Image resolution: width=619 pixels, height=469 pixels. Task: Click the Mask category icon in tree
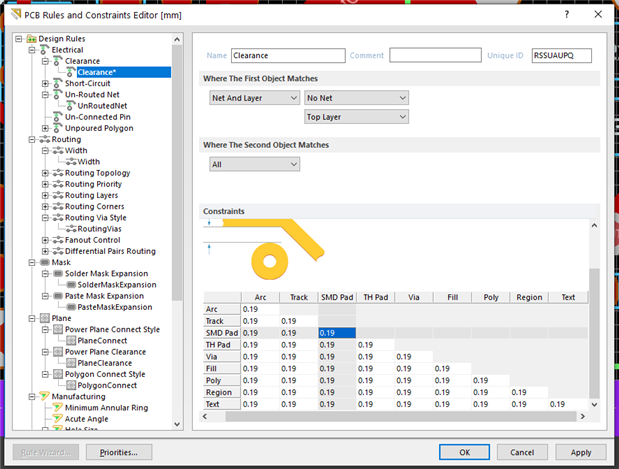point(43,262)
